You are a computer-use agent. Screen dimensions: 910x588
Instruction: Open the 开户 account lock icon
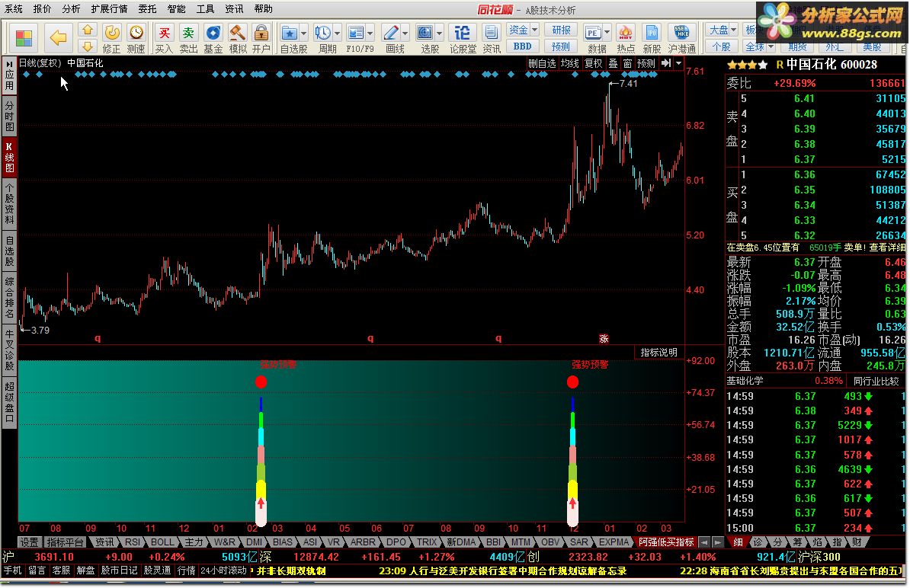pyautogui.click(x=261, y=39)
